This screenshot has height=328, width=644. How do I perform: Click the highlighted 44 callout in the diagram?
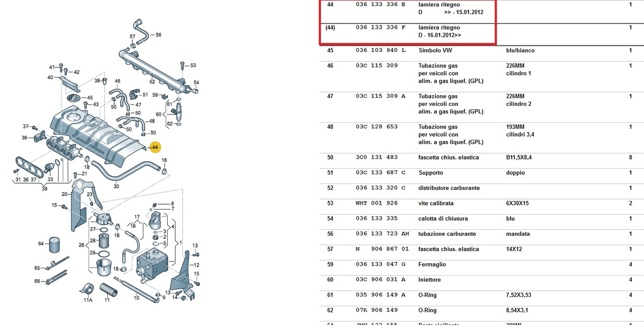tap(155, 147)
